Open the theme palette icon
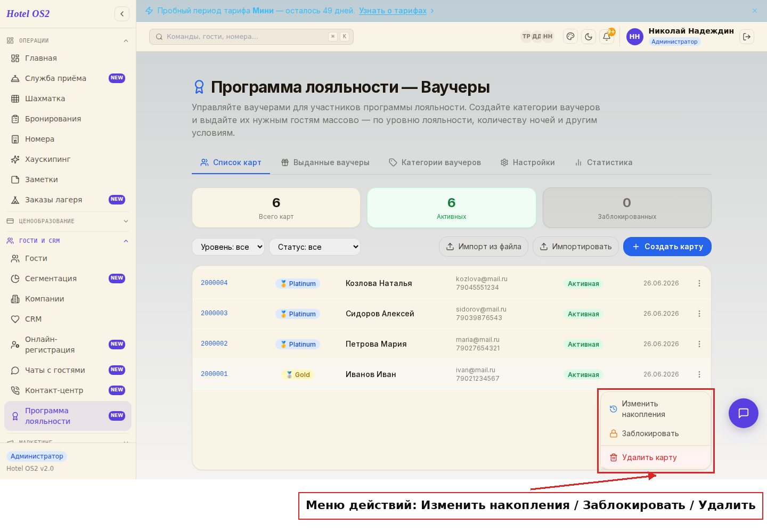The height and width of the screenshot is (532, 767). click(570, 37)
